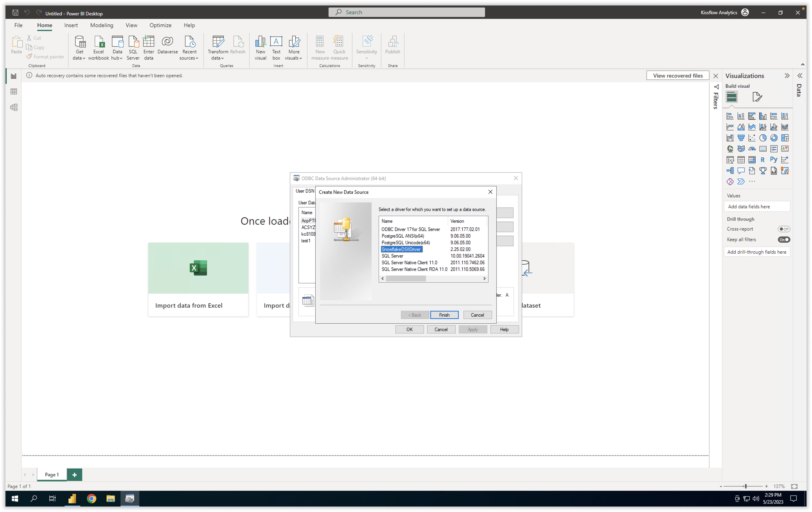Open the View ribbon tab
Screen dimensions: 812x512
[x=131, y=25]
